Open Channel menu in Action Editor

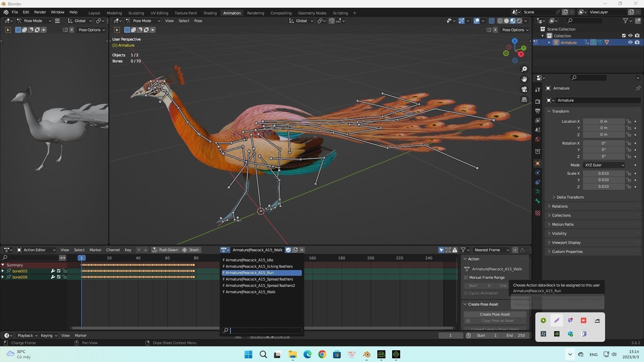point(113,250)
